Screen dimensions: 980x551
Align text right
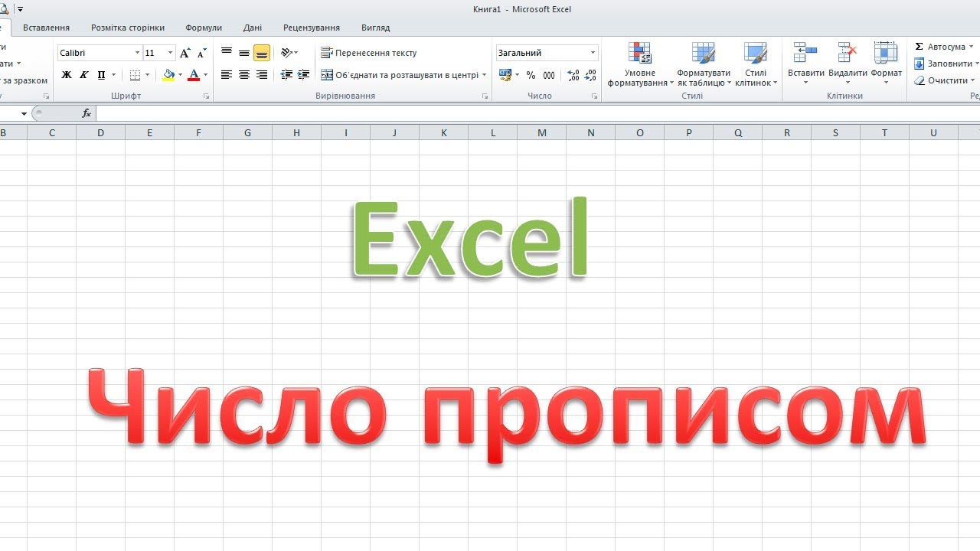pos(262,75)
